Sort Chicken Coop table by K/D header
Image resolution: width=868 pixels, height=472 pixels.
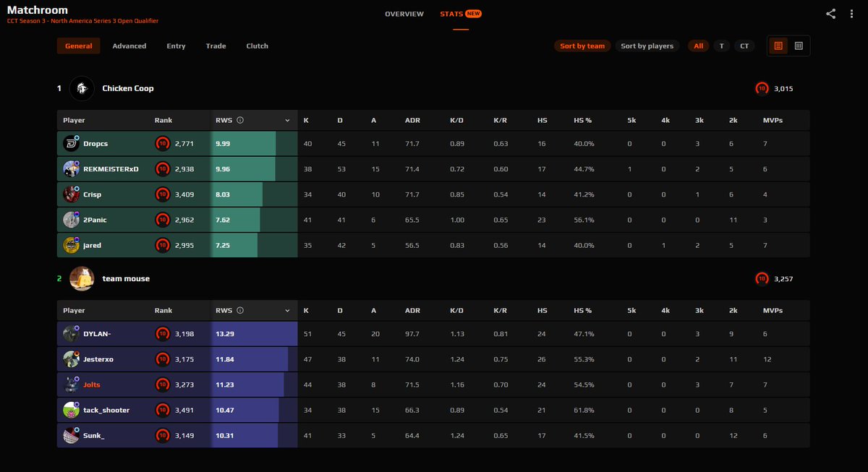point(456,120)
